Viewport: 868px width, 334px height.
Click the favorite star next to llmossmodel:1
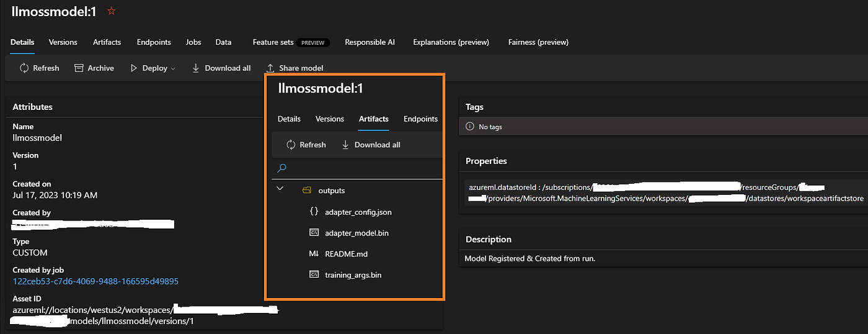tap(112, 11)
